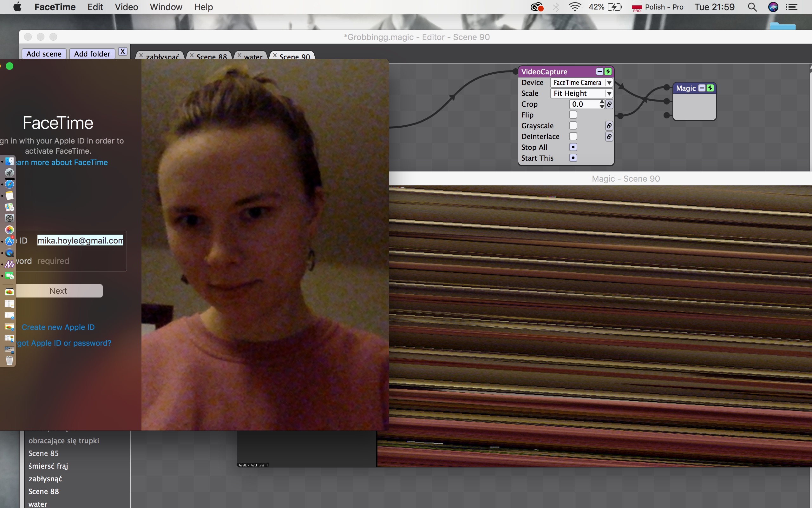This screenshot has height=508, width=812.
Task: Open Notification Center list icon
Action: (x=792, y=7)
